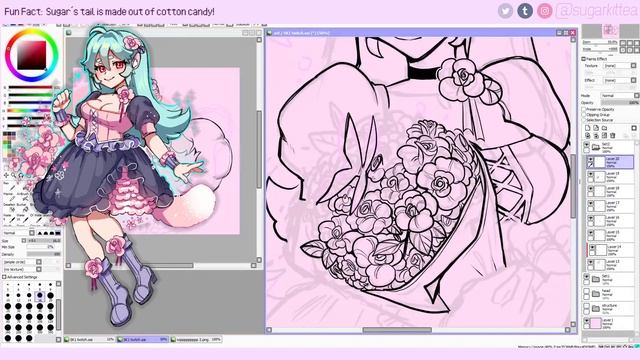Click the transfer-down layer icon
This screenshot has width=640, height=360.
tap(587, 136)
